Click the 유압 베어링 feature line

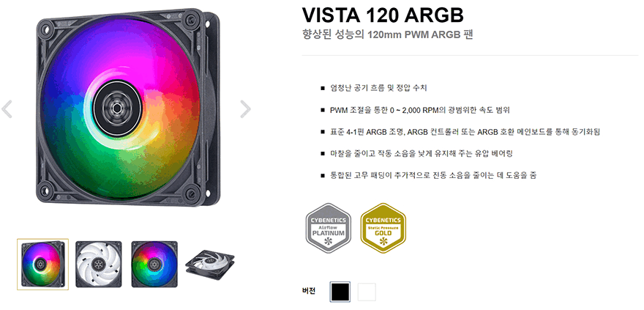[x=422, y=154]
